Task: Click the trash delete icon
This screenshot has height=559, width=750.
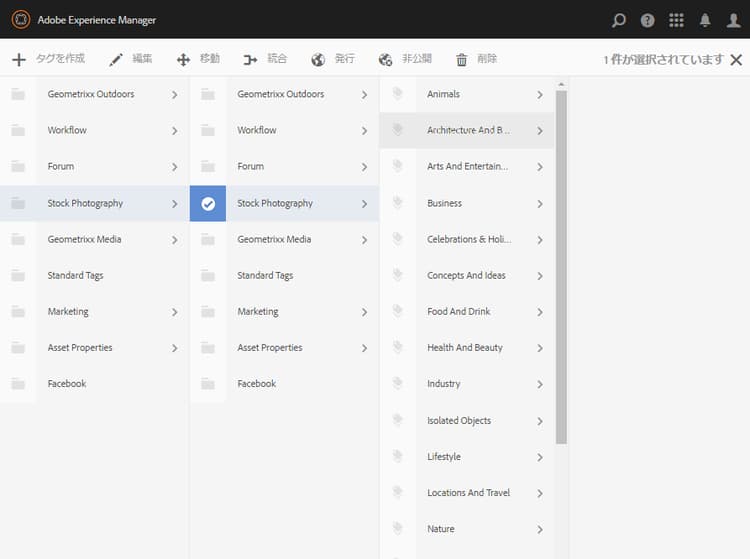Action: [461, 59]
